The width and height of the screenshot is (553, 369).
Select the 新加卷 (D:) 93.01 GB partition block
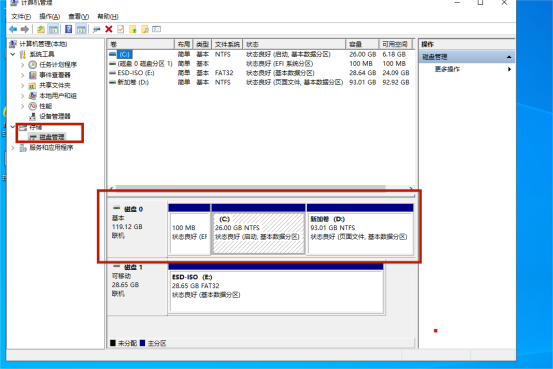(360, 229)
